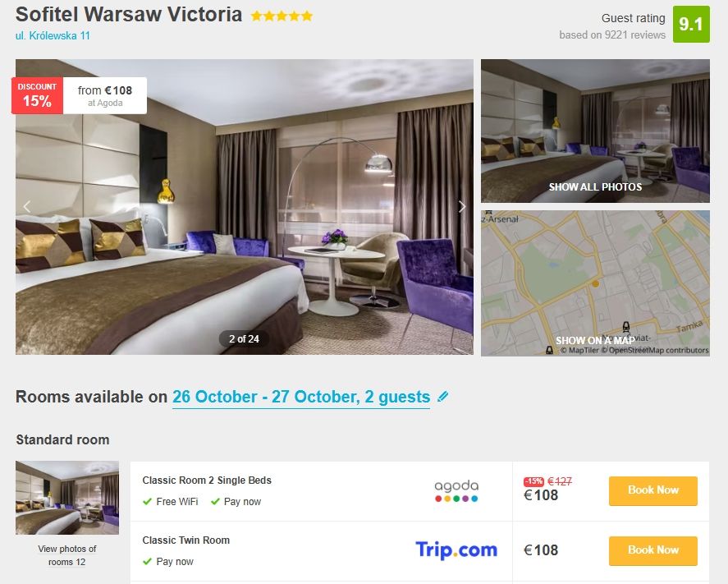728x584 pixels.
Task: Show all photos thumbnail
Action: pyautogui.click(x=595, y=131)
